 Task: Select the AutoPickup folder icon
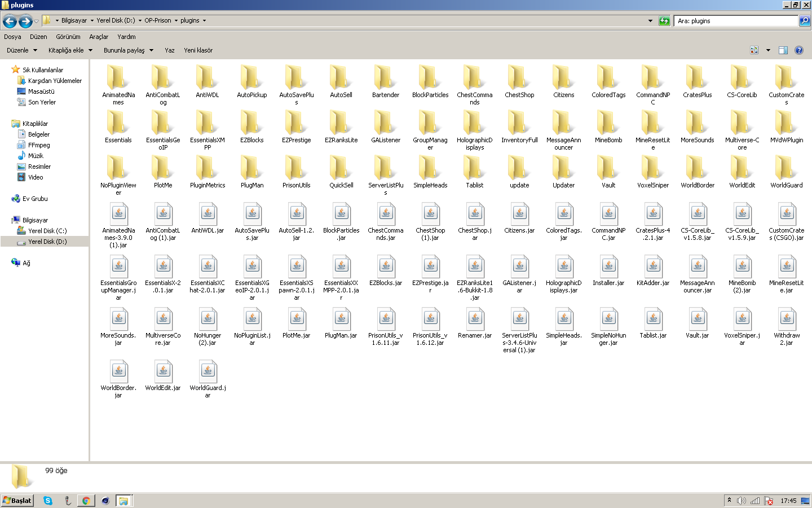pyautogui.click(x=252, y=77)
